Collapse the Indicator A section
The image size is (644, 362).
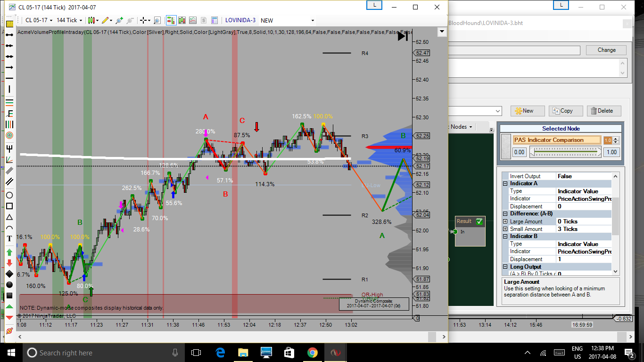point(505,184)
